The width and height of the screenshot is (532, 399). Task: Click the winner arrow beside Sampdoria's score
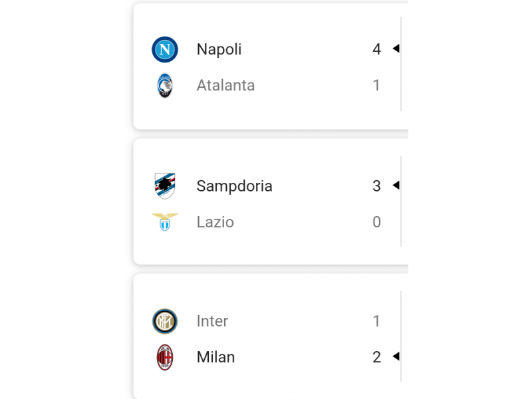396,186
